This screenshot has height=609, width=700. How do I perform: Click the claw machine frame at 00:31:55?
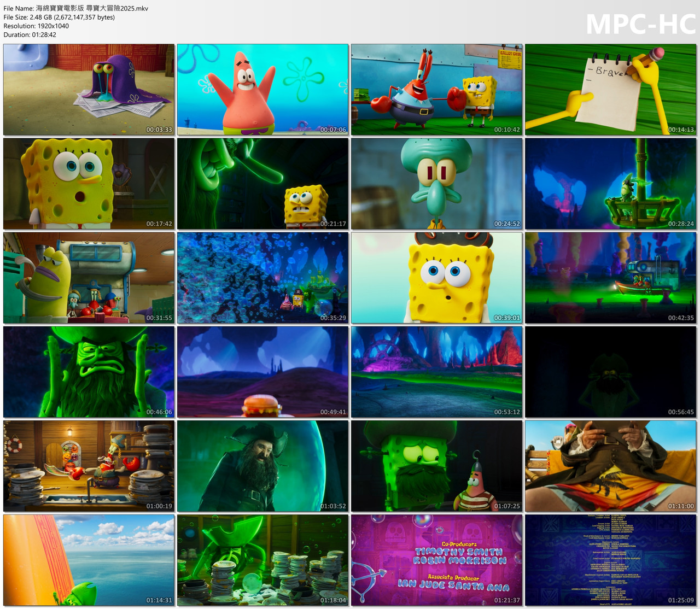pos(89,278)
